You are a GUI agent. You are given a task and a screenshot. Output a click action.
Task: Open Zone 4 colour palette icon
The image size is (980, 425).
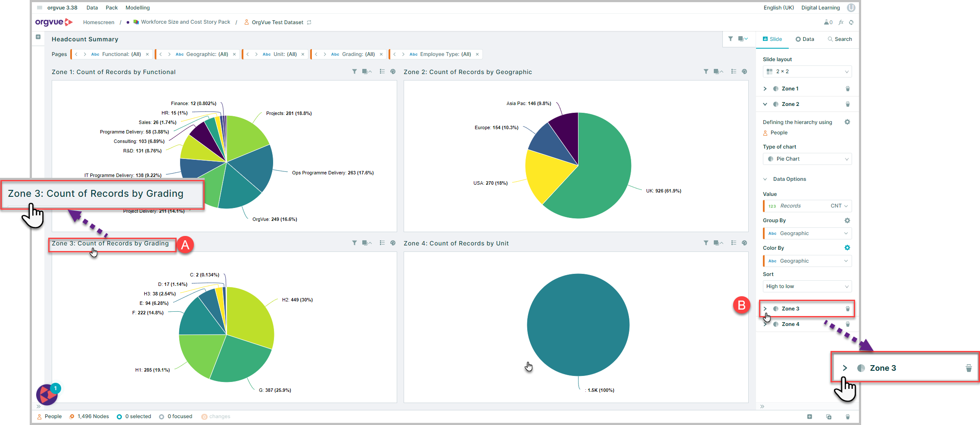pyautogui.click(x=744, y=243)
